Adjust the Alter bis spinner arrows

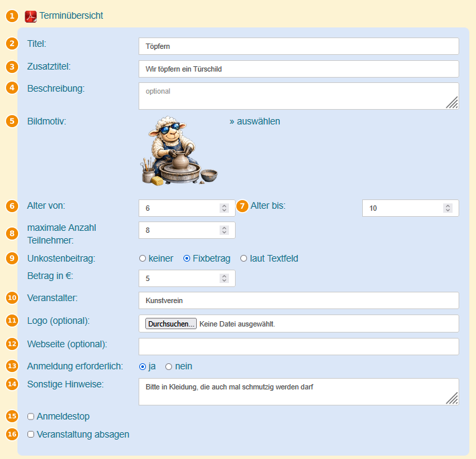tap(448, 208)
